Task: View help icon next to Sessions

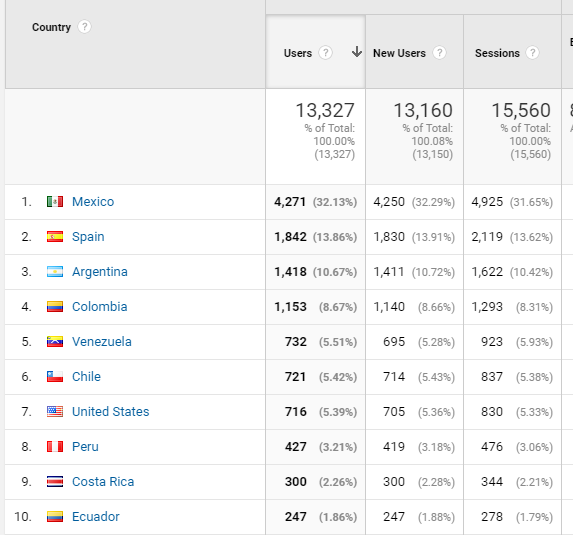Action: pyautogui.click(x=532, y=53)
